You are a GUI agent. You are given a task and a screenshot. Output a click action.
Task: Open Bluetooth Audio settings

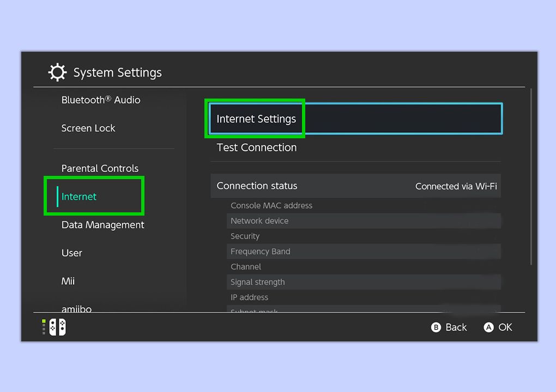[100, 100]
